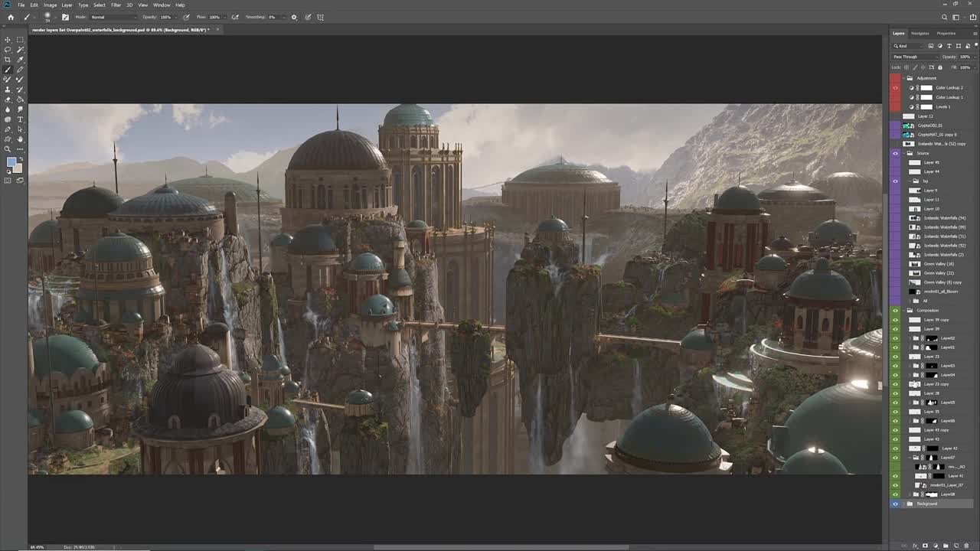Click brush Opacity value field
The height and width of the screenshot is (551, 980).
pyautogui.click(x=165, y=17)
